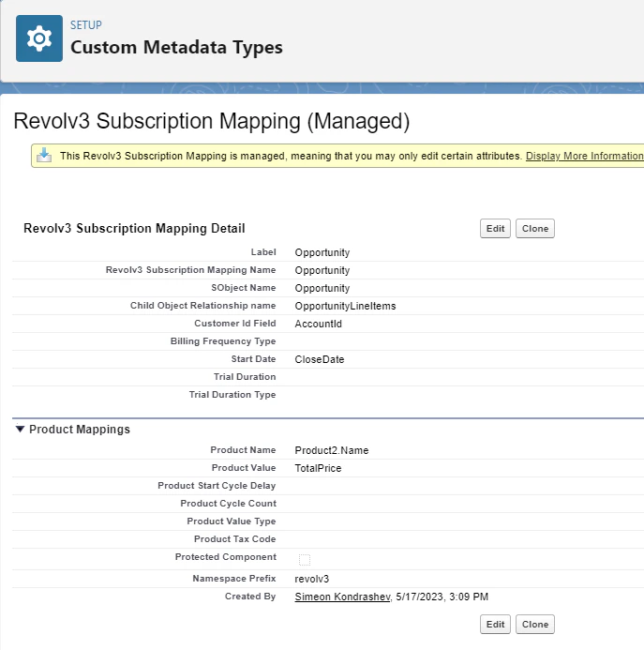Click the Setup gear icon
644x650 pixels.
coord(39,38)
